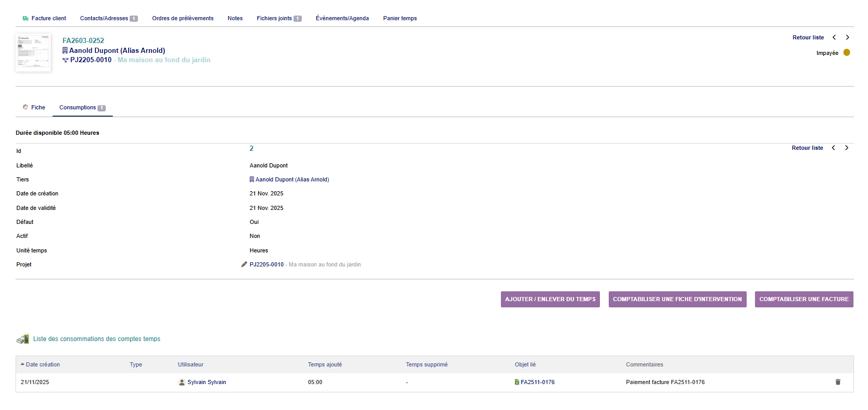The height and width of the screenshot is (410, 868).
Task: Click Ajouter / Enlever du temps button
Action: coord(550,299)
